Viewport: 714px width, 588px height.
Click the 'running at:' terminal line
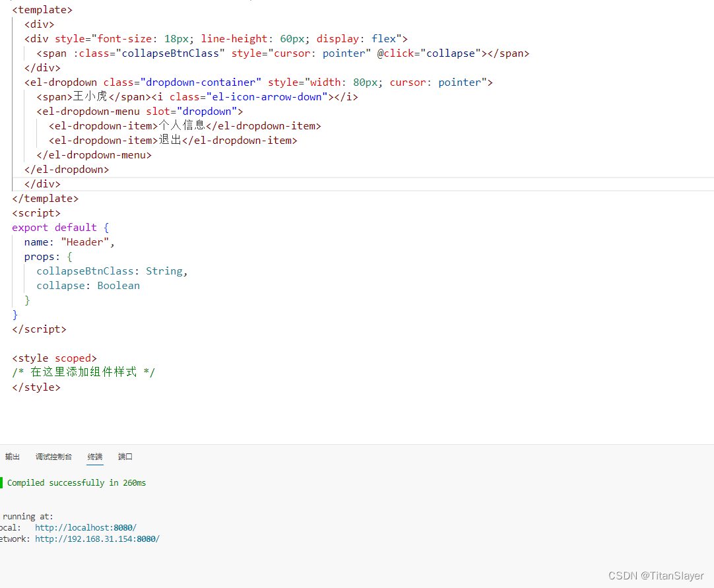28,517
